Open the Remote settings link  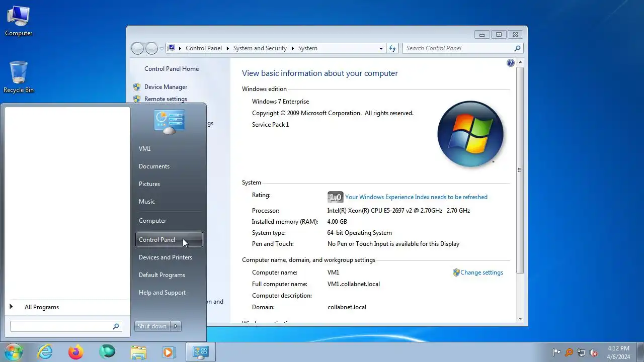click(166, 99)
